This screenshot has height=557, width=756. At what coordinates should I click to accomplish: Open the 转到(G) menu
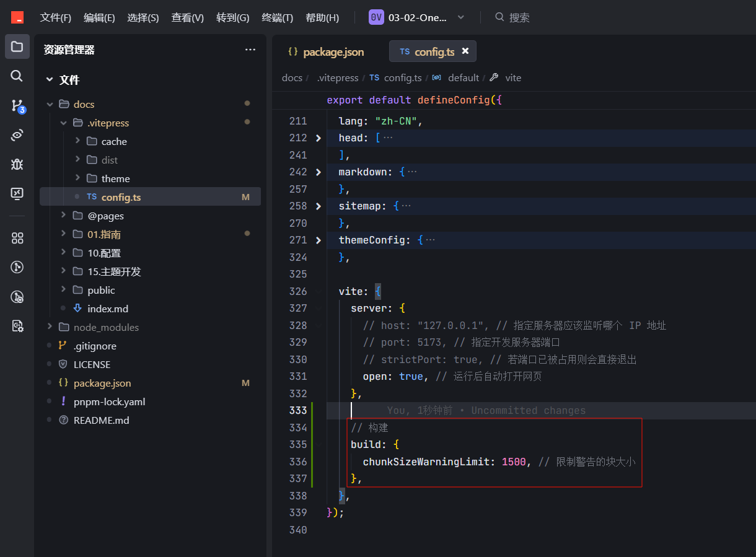tap(233, 17)
